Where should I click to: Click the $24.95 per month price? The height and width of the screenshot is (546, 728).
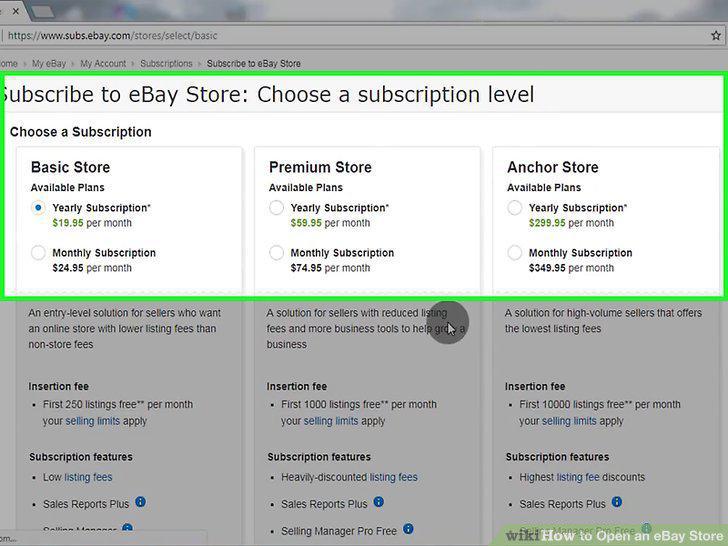coord(92,268)
